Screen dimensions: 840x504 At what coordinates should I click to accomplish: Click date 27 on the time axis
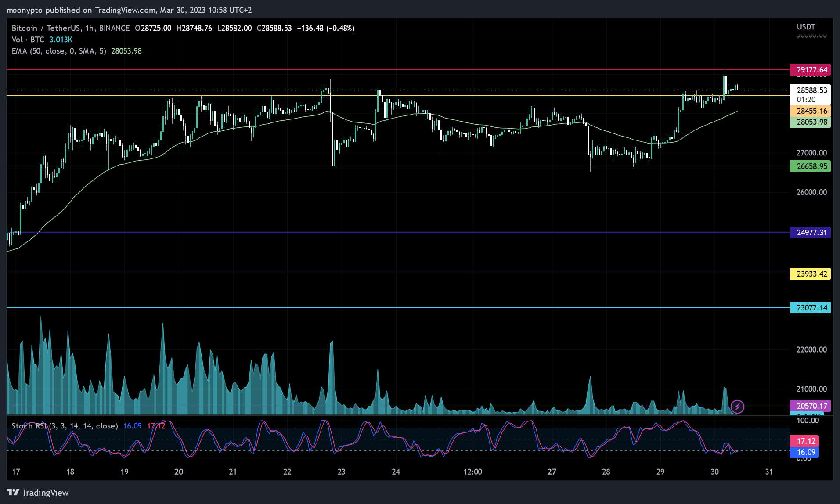click(x=552, y=472)
